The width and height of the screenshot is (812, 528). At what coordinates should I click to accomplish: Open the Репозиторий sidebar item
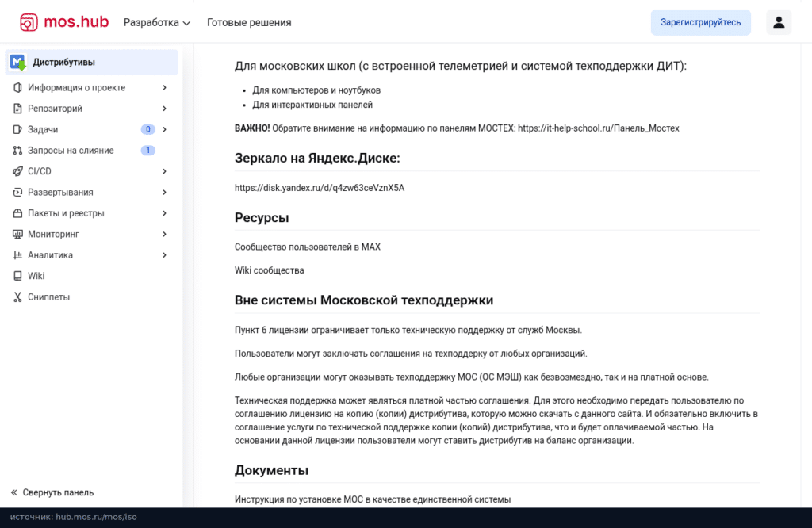pos(91,109)
